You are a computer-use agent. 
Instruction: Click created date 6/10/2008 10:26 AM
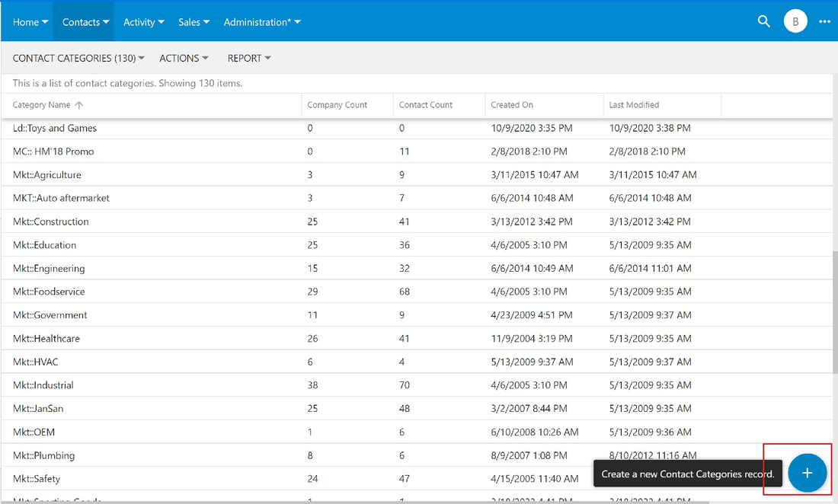click(x=535, y=432)
